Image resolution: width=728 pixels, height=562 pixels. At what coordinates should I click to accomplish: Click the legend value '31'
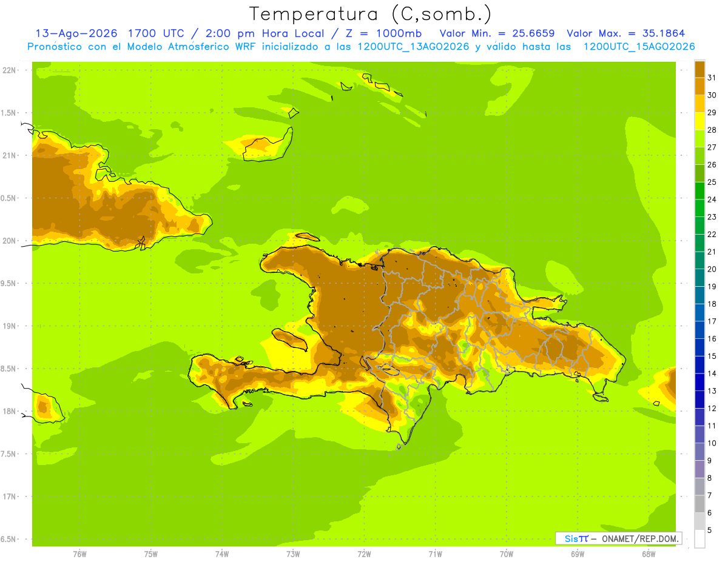(712, 78)
